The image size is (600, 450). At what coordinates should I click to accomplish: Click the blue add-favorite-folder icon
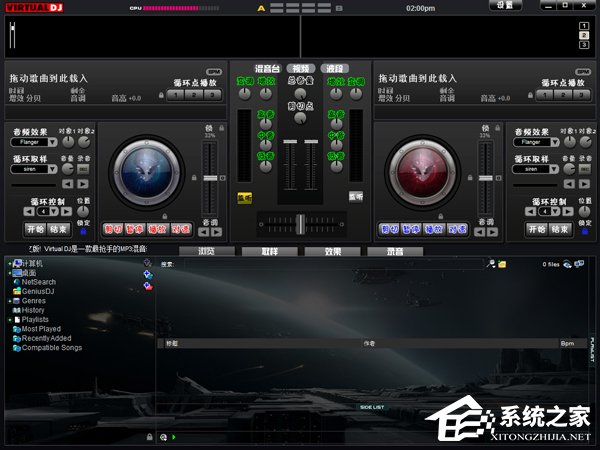point(148,274)
